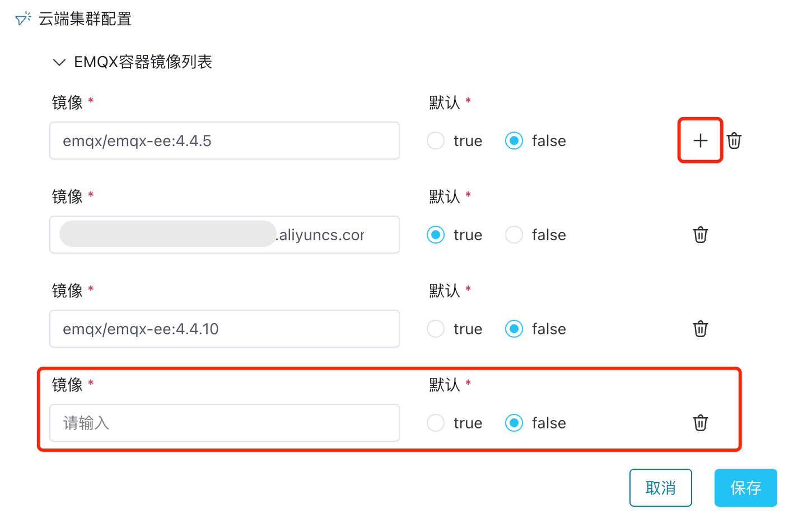Select true for aliyuncs image default
Image resolution: width=812 pixels, height=523 pixels.
[436, 235]
